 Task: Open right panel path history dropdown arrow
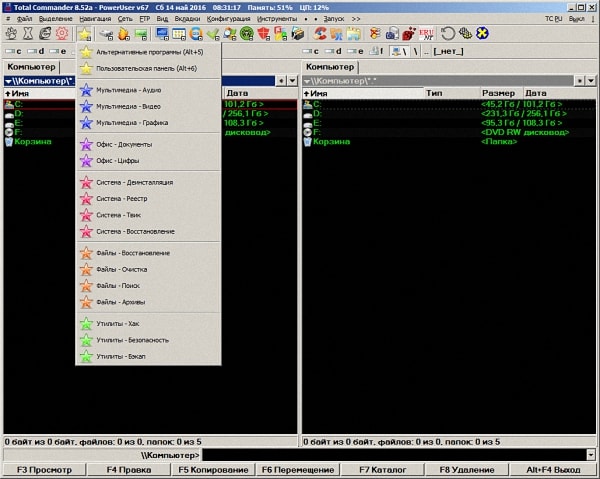591,80
